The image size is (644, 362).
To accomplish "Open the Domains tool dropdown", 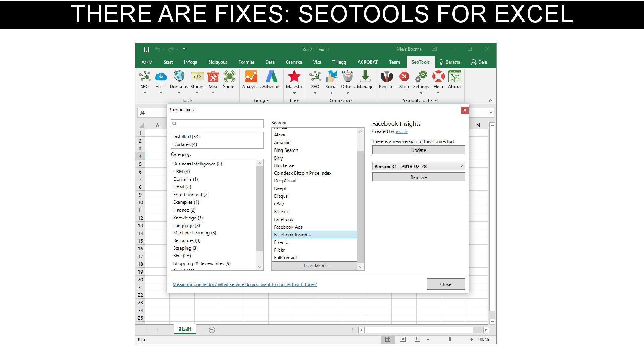I will pyautogui.click(x=179, y=82).
